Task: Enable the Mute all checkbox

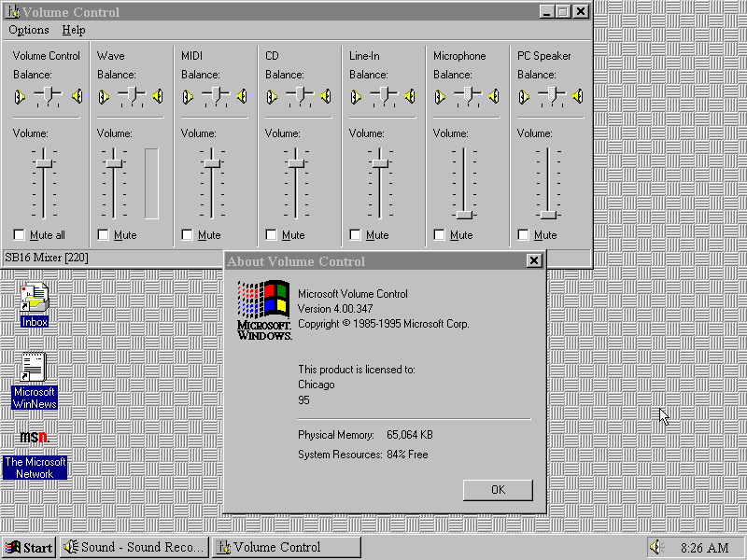Action: [x=20, y=235]
